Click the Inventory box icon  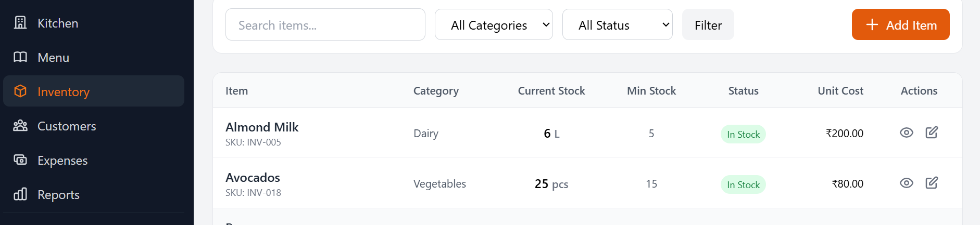pos(20,91)
